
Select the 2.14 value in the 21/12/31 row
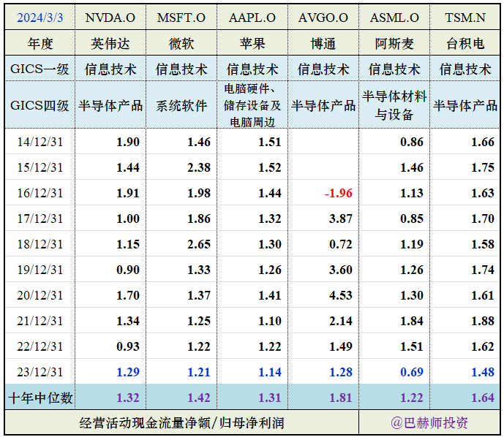tap(341, 321)
